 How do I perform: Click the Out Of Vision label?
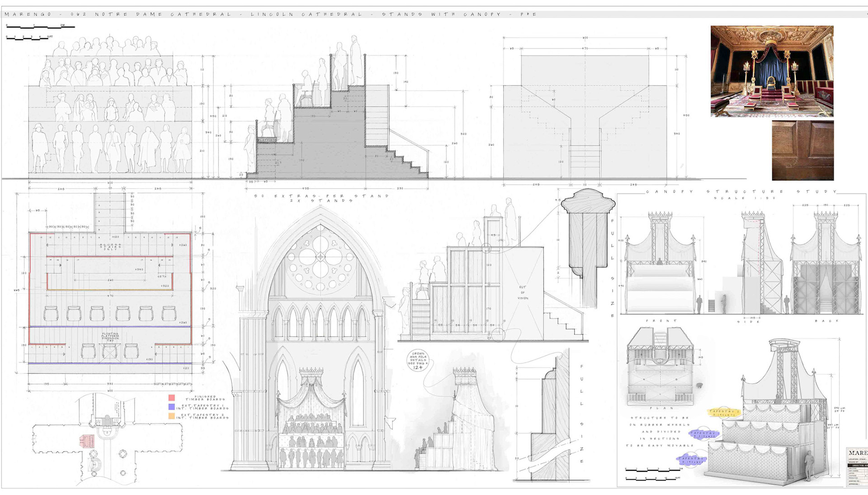click(x=523, y=293)
